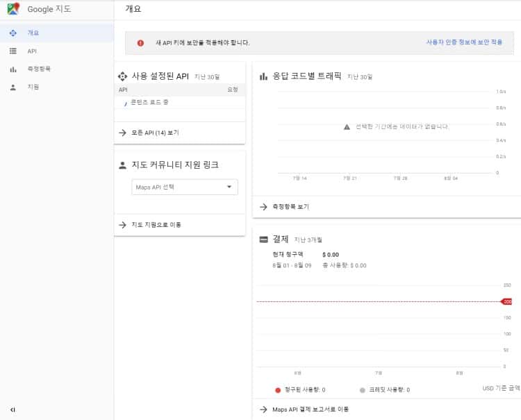Select 측정항목 in the left navigation
This screenshot has height=420, width=521.
tap(39, 69)
